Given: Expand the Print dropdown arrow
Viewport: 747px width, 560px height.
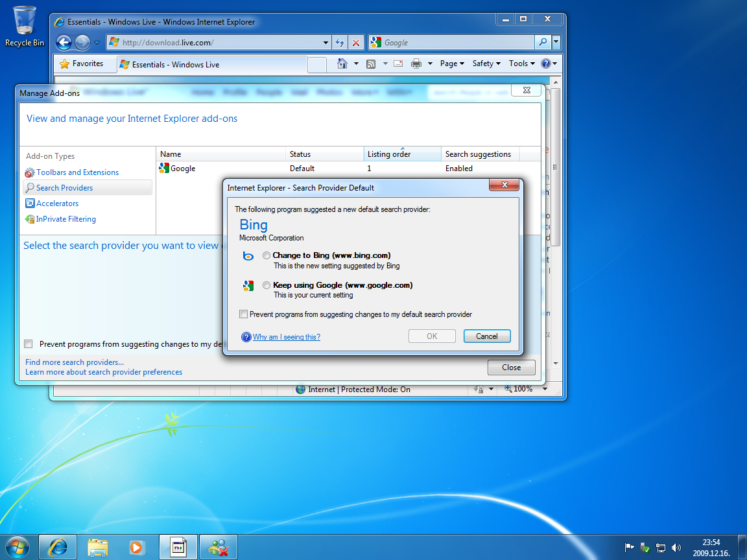Looking at the screenshot, I should pos(430,64).
